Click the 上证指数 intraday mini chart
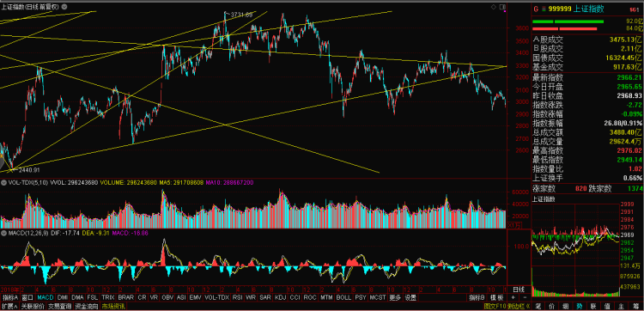 coord(575,249)
